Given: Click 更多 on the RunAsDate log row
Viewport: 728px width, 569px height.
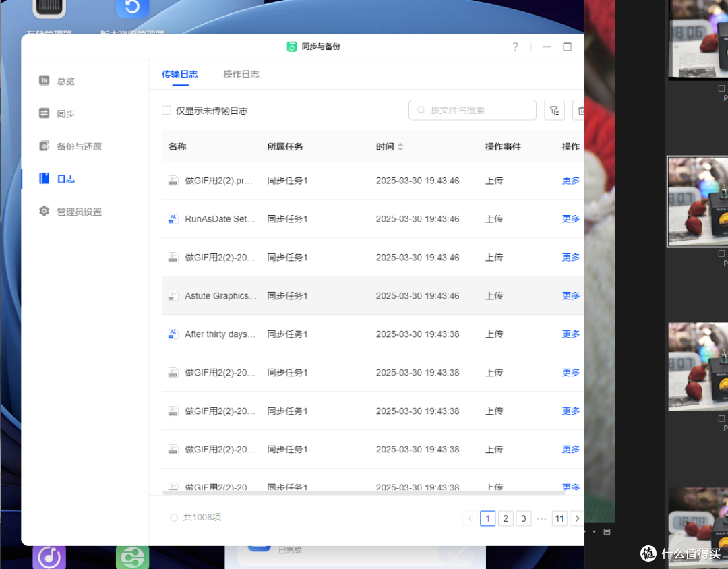Looking at the screenshot, I should point(570,218).
